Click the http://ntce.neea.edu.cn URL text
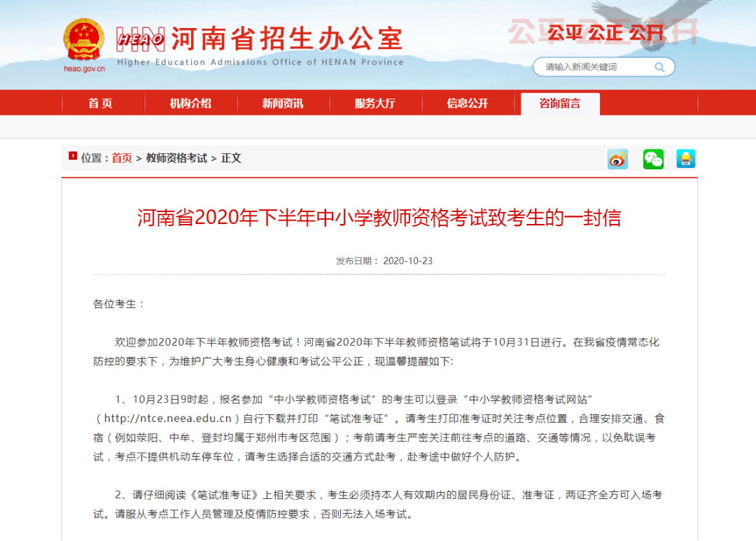The image size is (756, 541). (x=168, y=419)
